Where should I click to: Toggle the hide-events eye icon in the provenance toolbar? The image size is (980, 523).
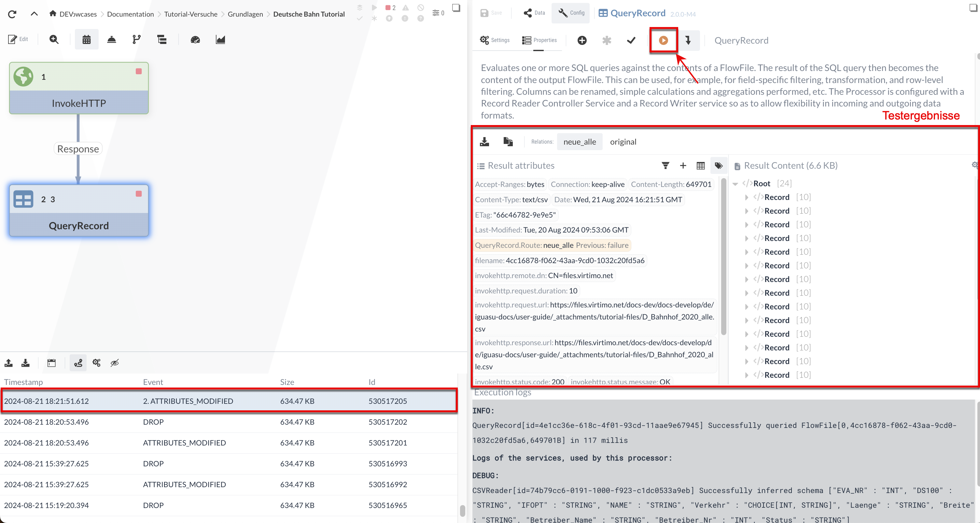(x=114, y=363)
